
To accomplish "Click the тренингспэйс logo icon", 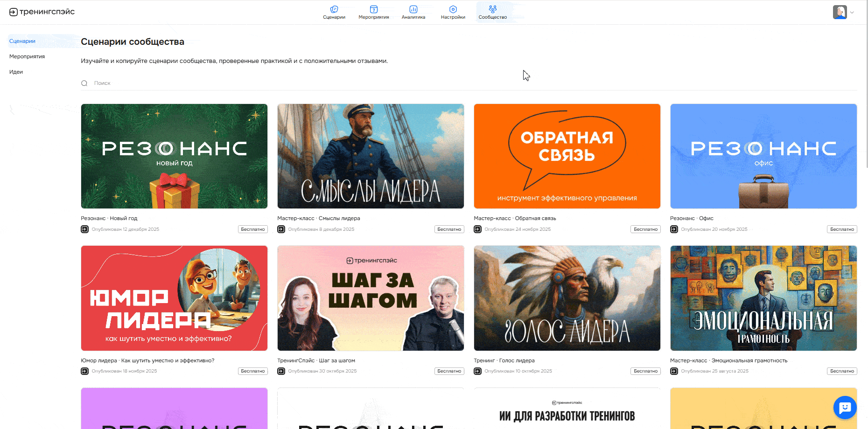I will pyautogui.click(x=14, y=12).
